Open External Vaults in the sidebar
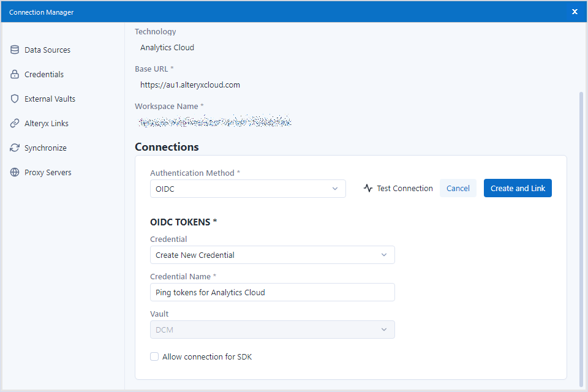Screen dimensions: 588x392 43,99
